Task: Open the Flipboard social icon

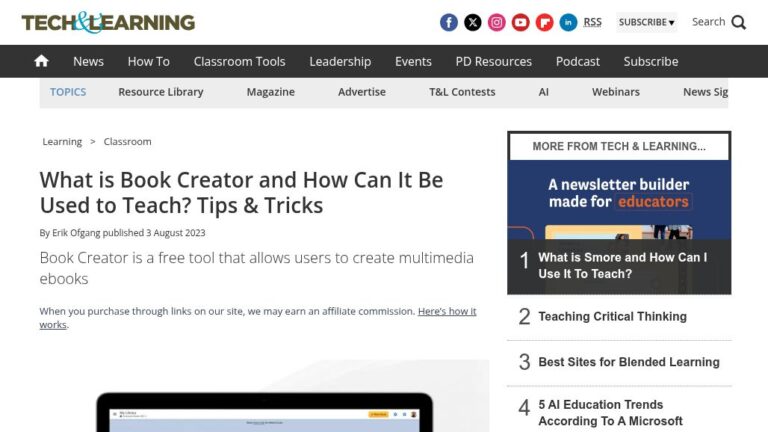Action: [545, 23]
